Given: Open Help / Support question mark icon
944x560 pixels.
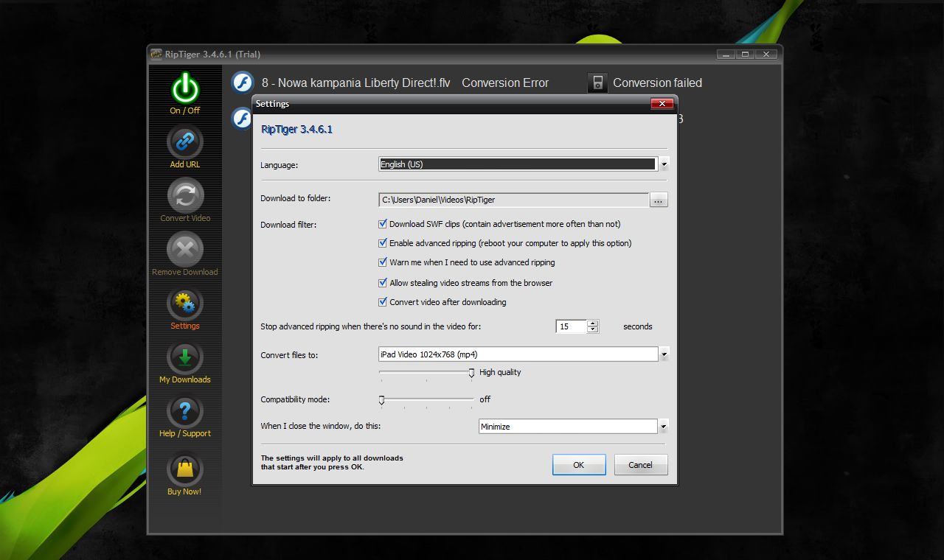Looking at the screenshot, I should pyautogui.click(x=185, y=410).
